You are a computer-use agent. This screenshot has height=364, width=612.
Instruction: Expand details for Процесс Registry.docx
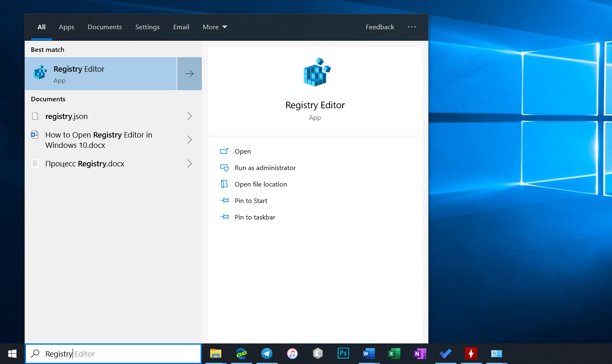click(x=189, y=163)
